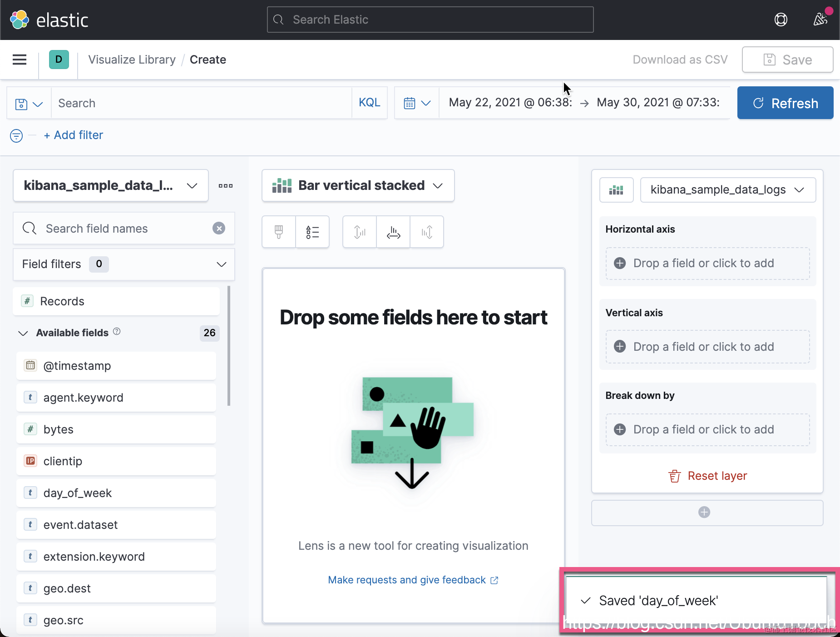Image resolution: width=840 pixels, height=637 pixels.
Task: Add a new layer plus button
Action: point(707,513)
